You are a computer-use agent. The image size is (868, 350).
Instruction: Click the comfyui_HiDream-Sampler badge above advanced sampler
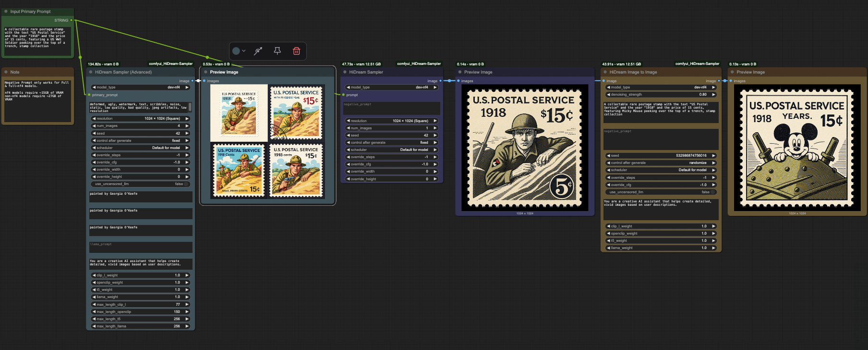pos(170,63)
